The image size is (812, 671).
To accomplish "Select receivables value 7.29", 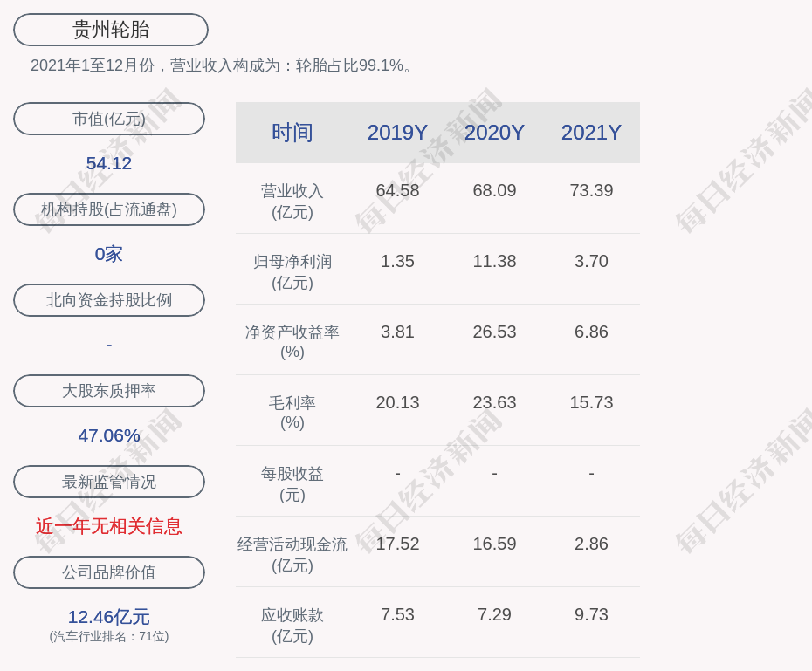I will (494, 614).
